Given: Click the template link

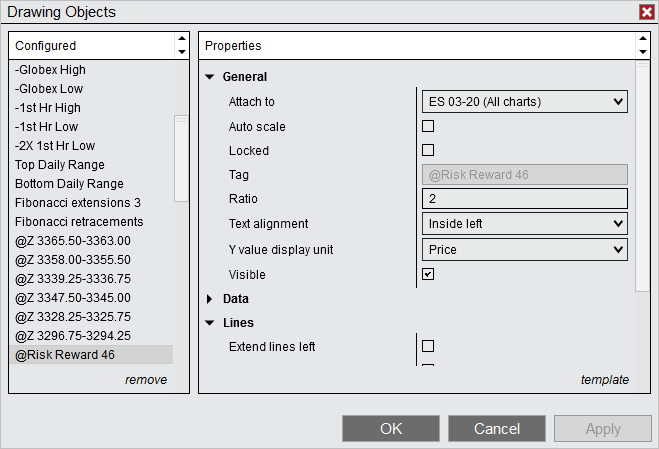Looking at the screenshot, I should (605, 380).
